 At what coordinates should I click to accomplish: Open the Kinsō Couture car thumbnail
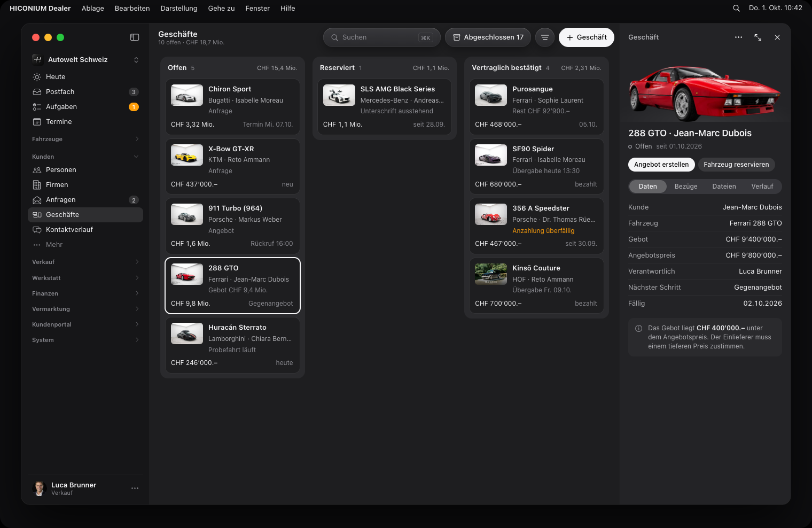pyautogui.click(x=491, y=274)
